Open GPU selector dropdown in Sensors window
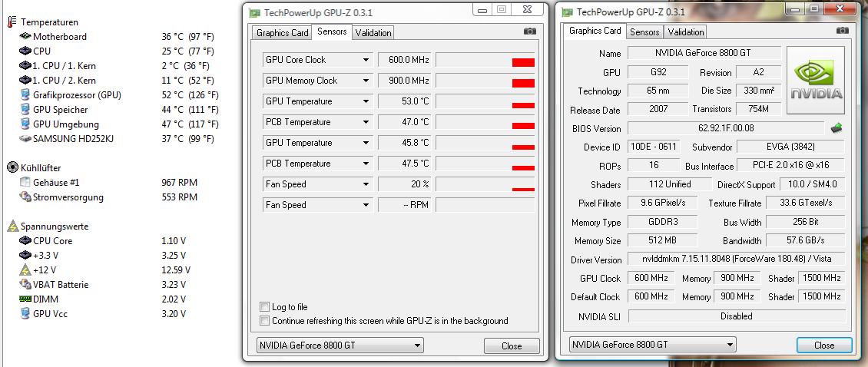The image size is (868, 367). pyautogui.click(x=340, y=346)
